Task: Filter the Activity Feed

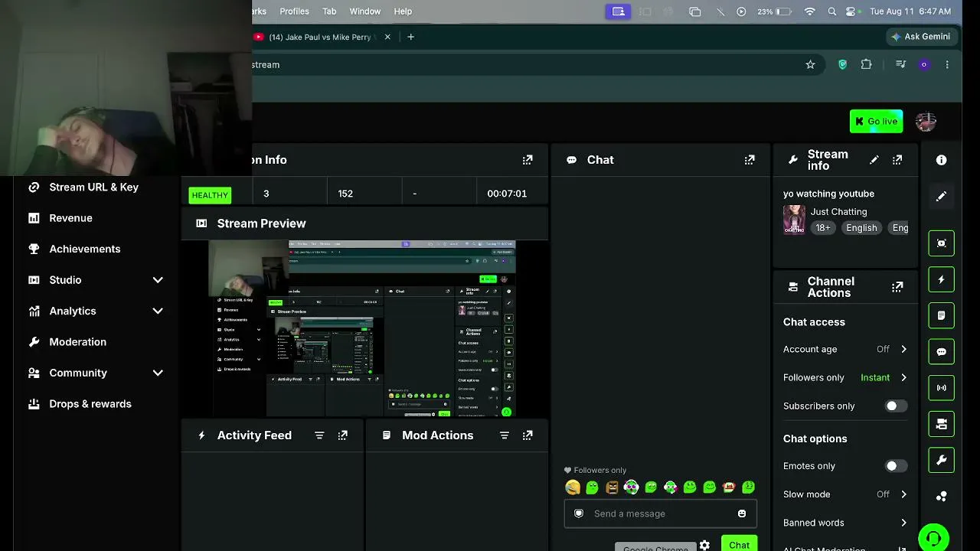Action: 319,435
